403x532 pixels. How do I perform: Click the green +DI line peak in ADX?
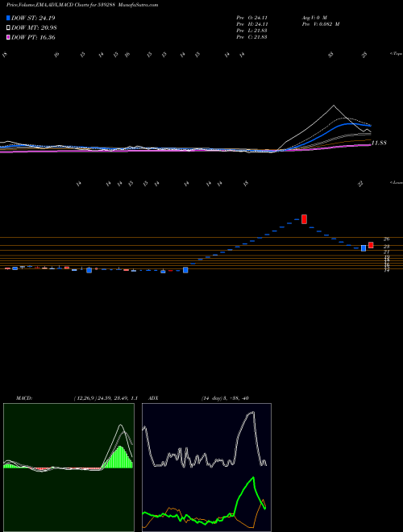click(253, 478)
